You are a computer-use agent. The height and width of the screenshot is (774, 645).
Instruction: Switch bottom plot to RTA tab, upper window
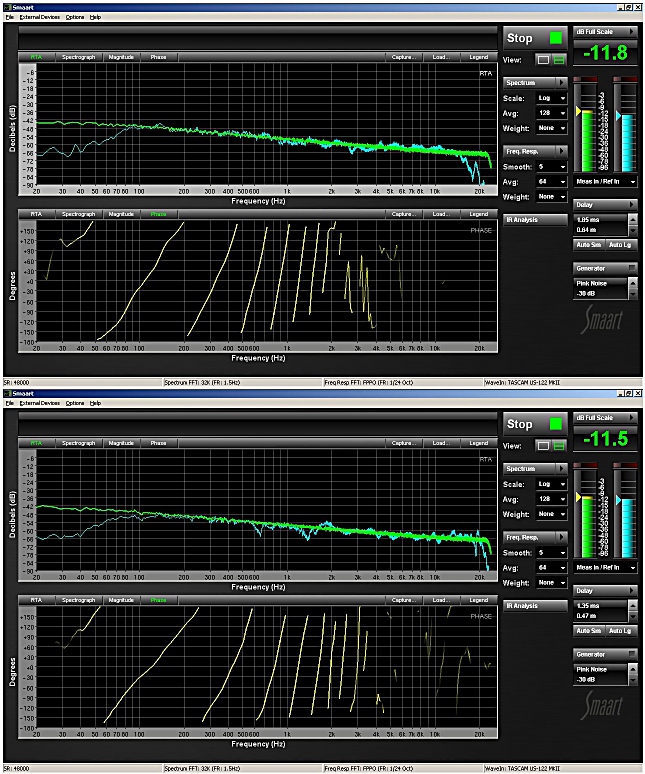[x=36, y=214]
